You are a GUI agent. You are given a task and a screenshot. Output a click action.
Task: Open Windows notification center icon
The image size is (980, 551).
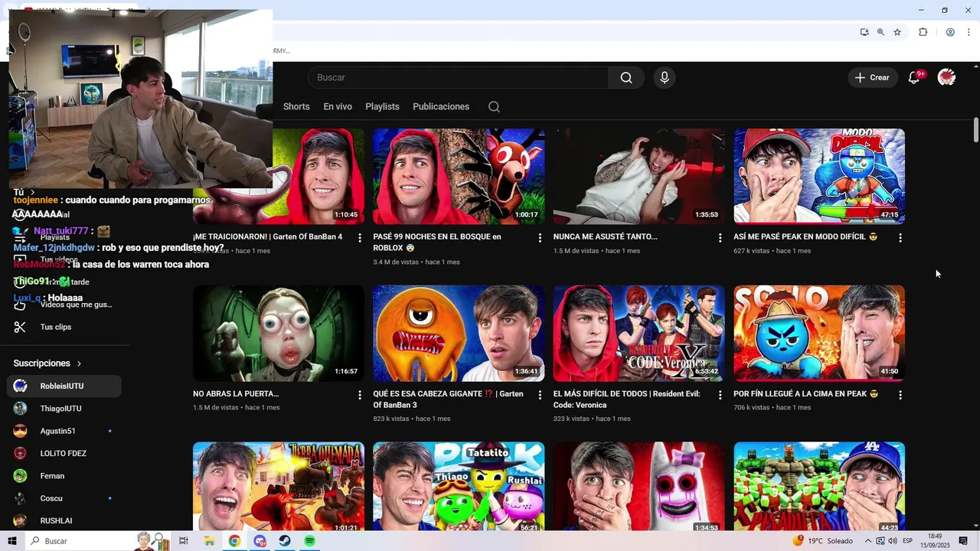coord(963,541)
